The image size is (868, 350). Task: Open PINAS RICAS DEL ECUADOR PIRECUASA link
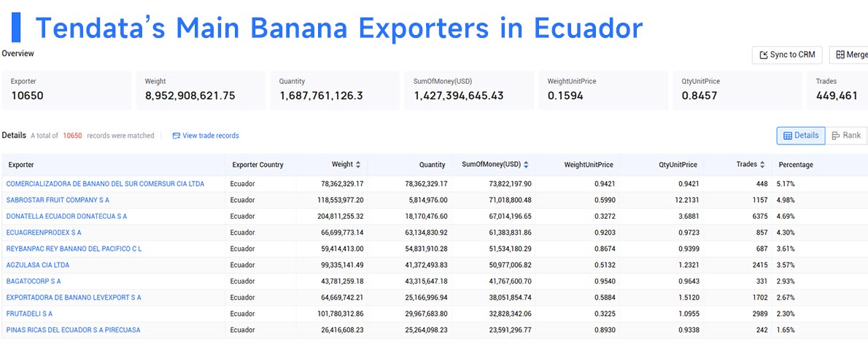(73, 330)
